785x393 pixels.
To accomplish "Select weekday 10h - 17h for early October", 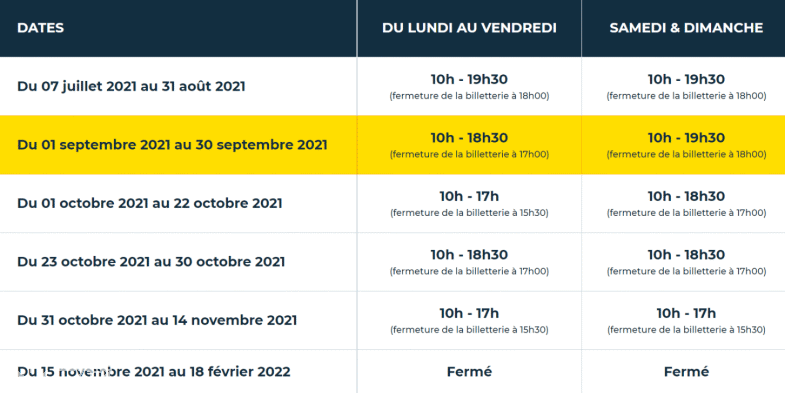I will tap(469, 196).
